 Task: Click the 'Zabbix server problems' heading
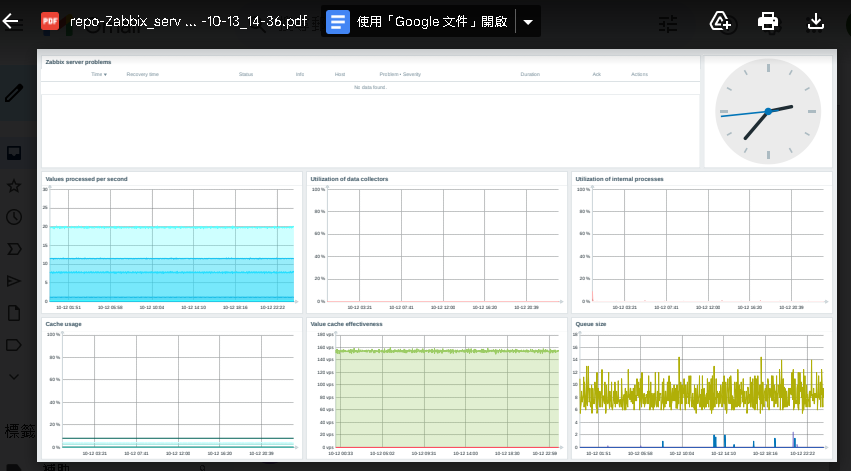(78, 62)
